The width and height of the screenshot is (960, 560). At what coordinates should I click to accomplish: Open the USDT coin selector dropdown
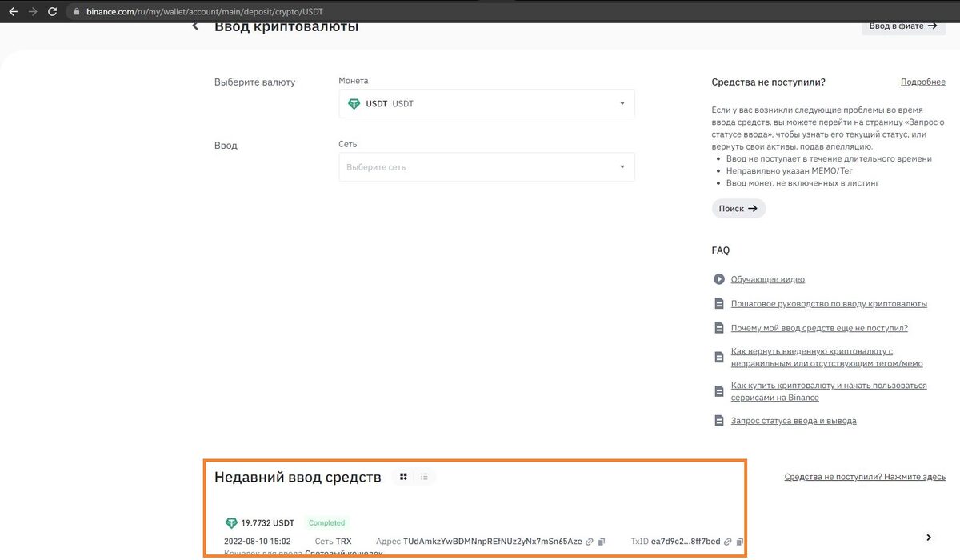[x=486, y=104]
